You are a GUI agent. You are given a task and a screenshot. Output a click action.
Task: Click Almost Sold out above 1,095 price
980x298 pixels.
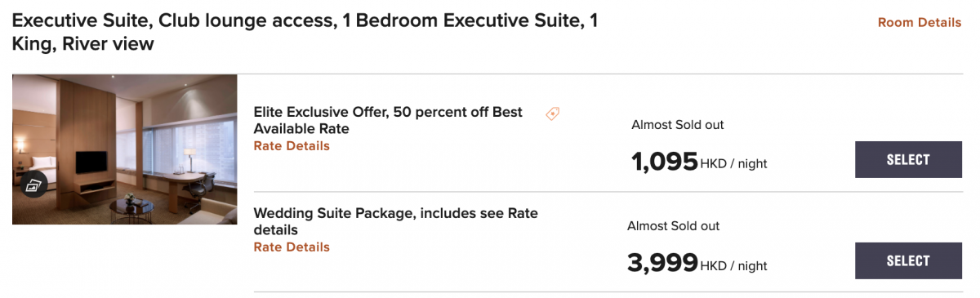coord(678,125)
